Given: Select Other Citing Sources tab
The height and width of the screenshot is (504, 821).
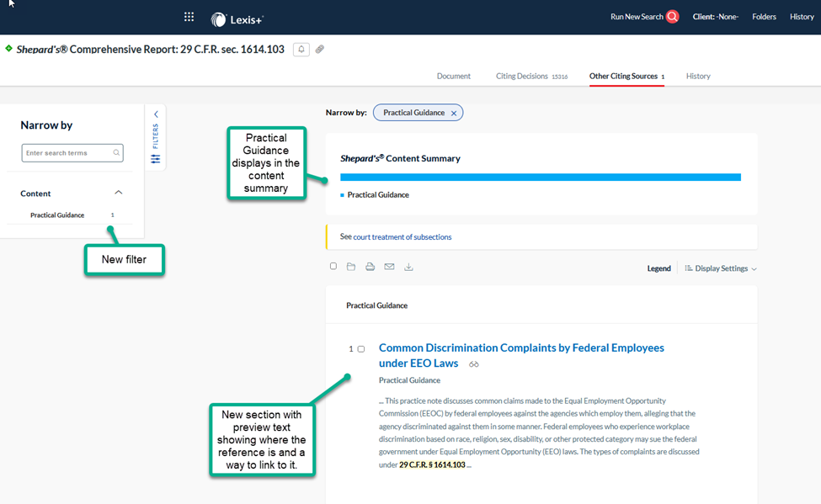Looking at the screenshot, I should tap(626, 77).
